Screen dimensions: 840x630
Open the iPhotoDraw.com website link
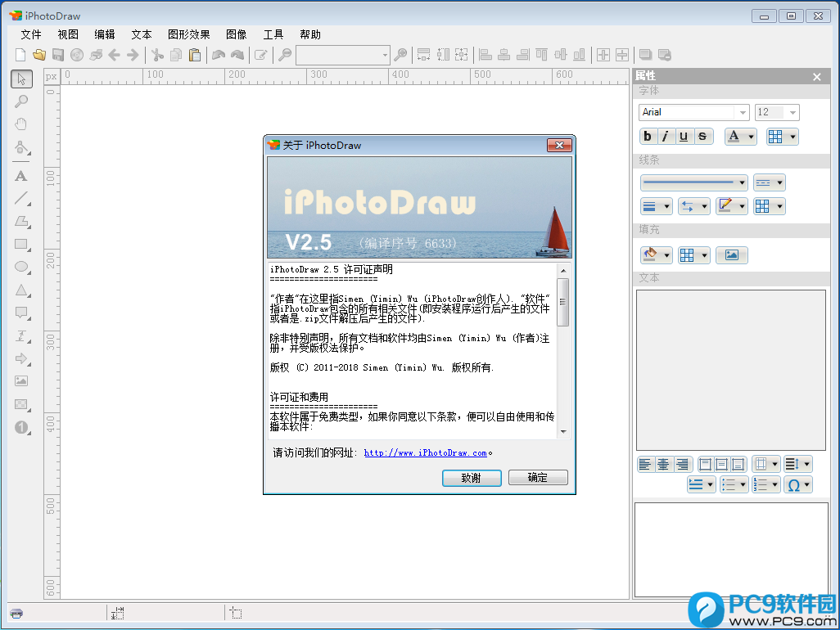tap(426, 452)
